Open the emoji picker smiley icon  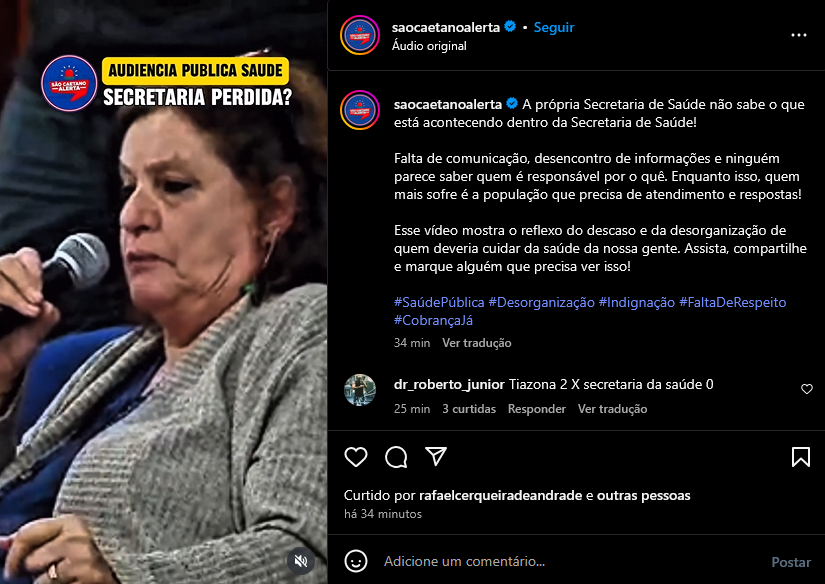click(x=356, y=561)
